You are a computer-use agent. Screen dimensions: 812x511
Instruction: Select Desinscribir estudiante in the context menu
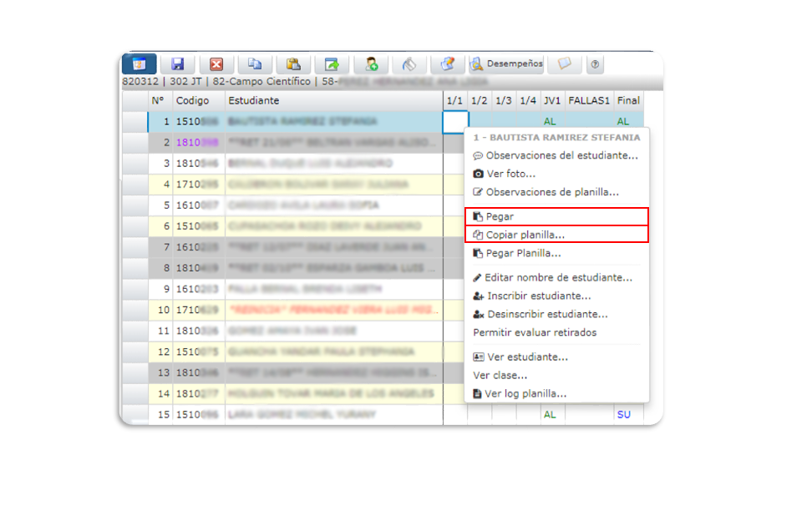click(x=556, y=314)
